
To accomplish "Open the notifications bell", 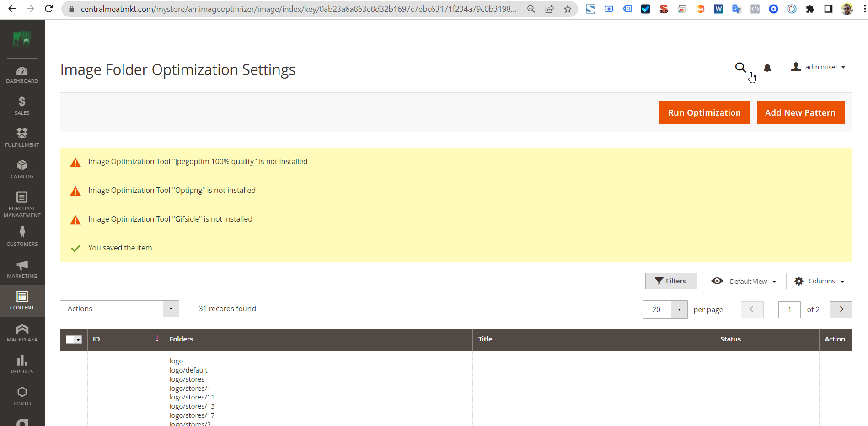I will 767,68.
